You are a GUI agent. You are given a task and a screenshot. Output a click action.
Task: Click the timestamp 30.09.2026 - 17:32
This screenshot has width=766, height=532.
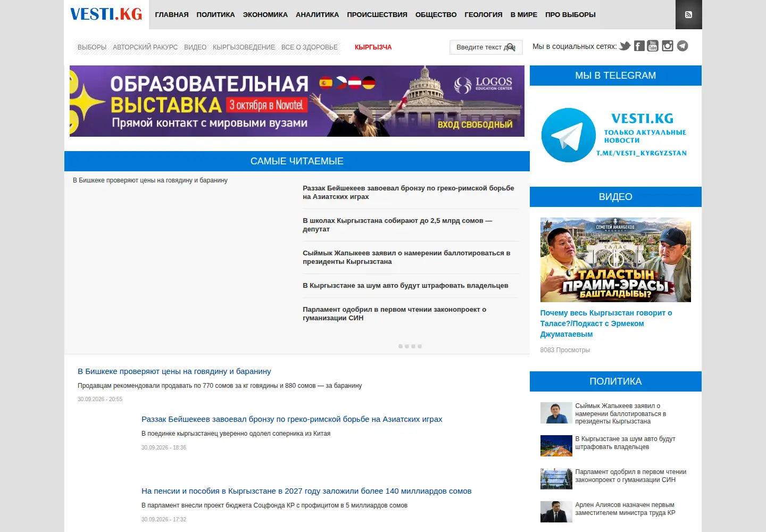(164, 519)
